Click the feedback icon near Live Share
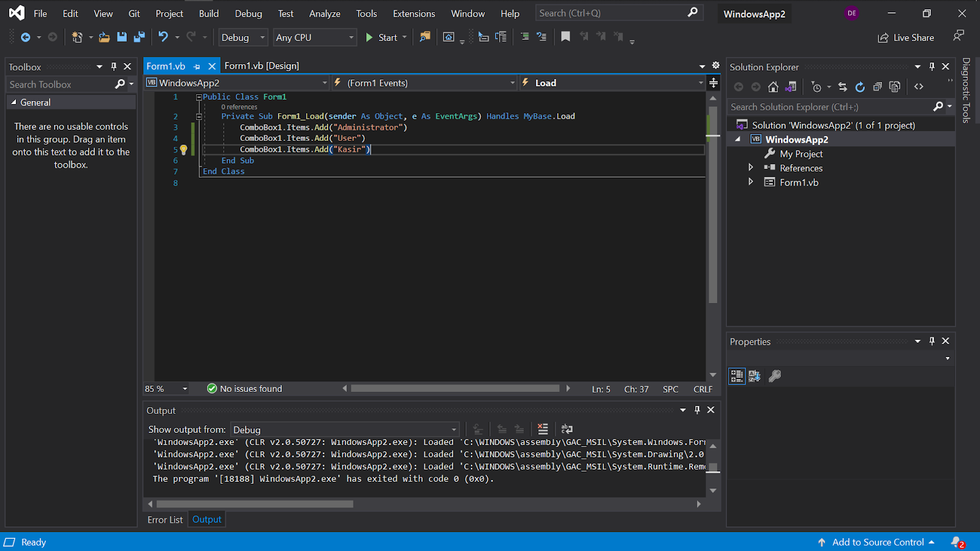 click(x=959, y=36)
